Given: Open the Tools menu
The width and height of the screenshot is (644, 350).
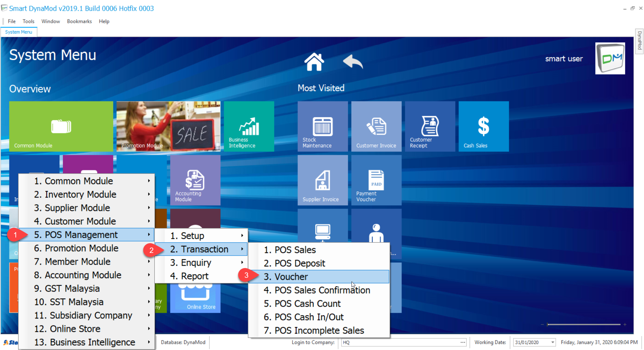Looking at the screenshot, I should tap(29, 21).
